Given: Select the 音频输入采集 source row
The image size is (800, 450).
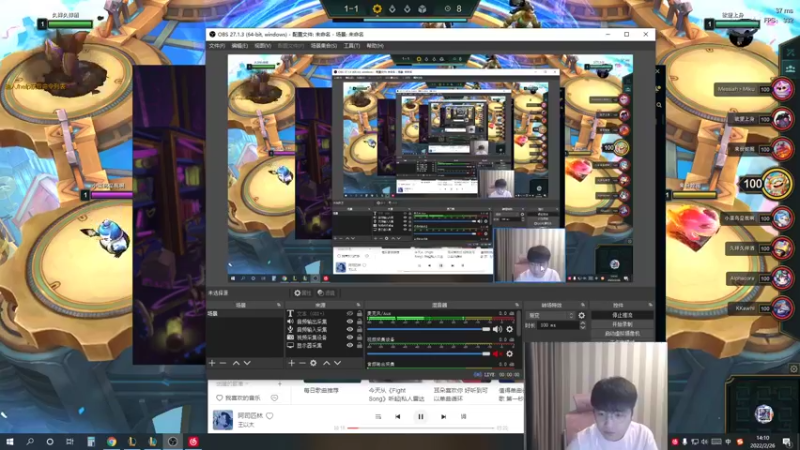Looking at the screenshot, I should click(x=324, y=330).
